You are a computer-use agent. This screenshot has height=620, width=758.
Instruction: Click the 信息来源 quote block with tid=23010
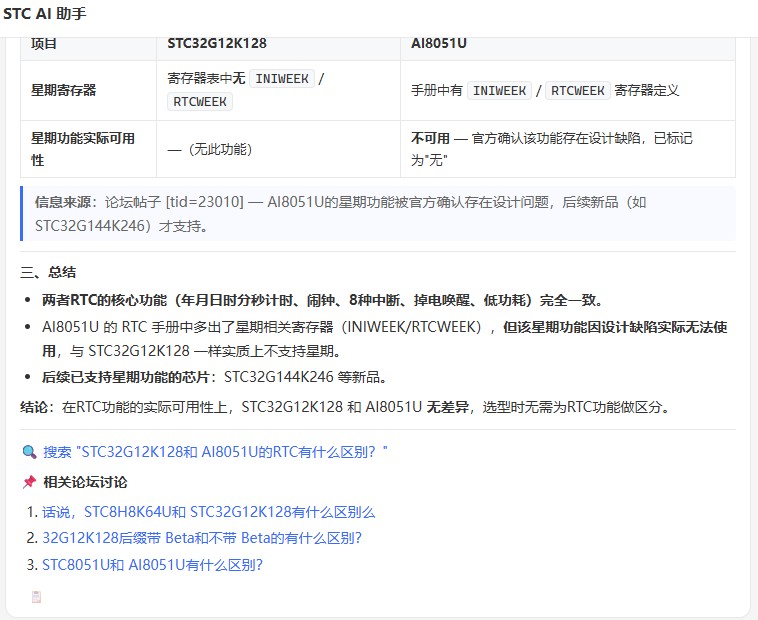click(x=378, y=214)
